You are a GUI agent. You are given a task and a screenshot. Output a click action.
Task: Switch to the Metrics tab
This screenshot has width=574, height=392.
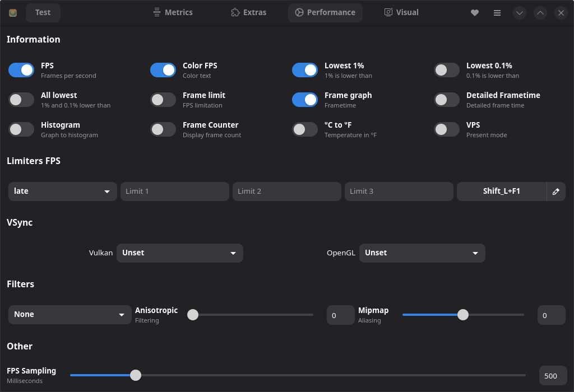pyautogui.click(x=173, y=12)
